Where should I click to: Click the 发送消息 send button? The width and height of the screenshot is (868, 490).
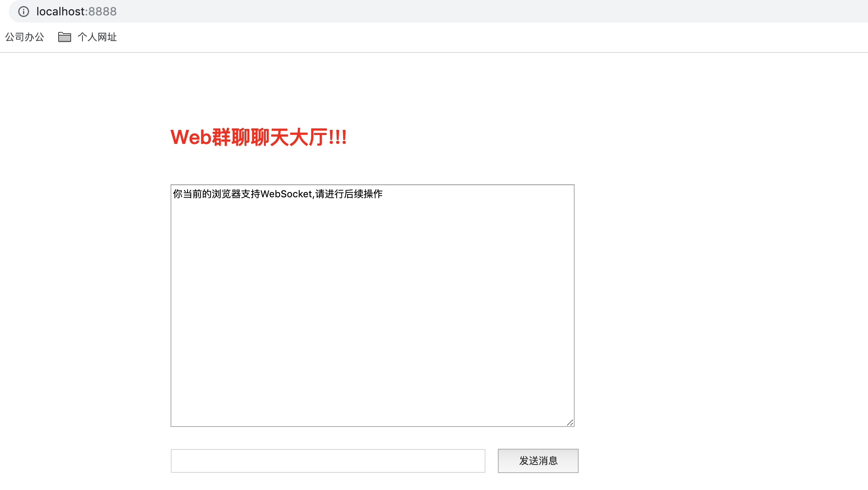pyautogui.click(x=538, y=460)
